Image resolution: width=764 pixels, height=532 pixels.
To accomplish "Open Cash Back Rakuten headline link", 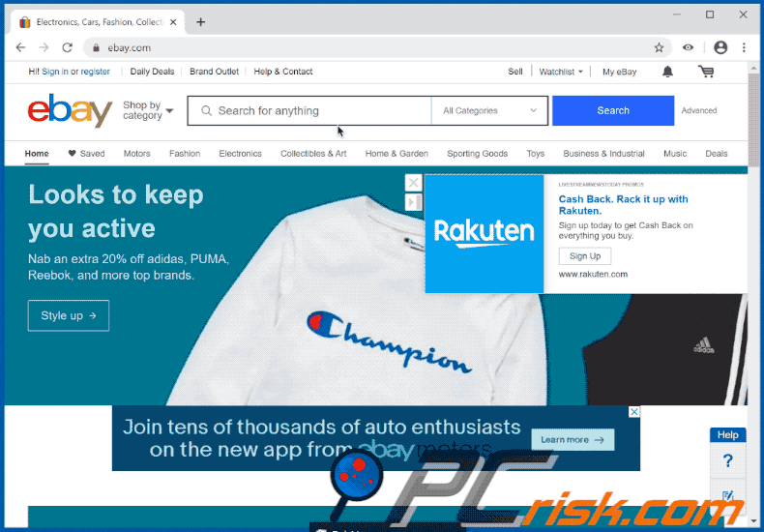I will click(x=623, y=205).
